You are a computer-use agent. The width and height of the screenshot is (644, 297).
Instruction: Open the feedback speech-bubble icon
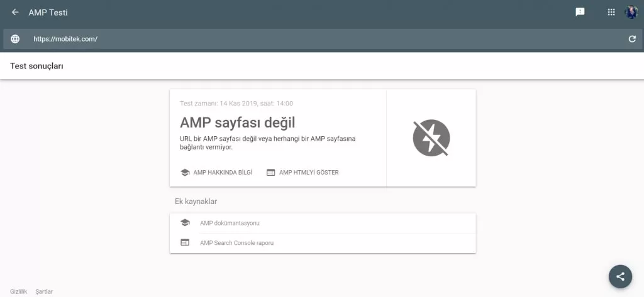(x=580, y=13)
